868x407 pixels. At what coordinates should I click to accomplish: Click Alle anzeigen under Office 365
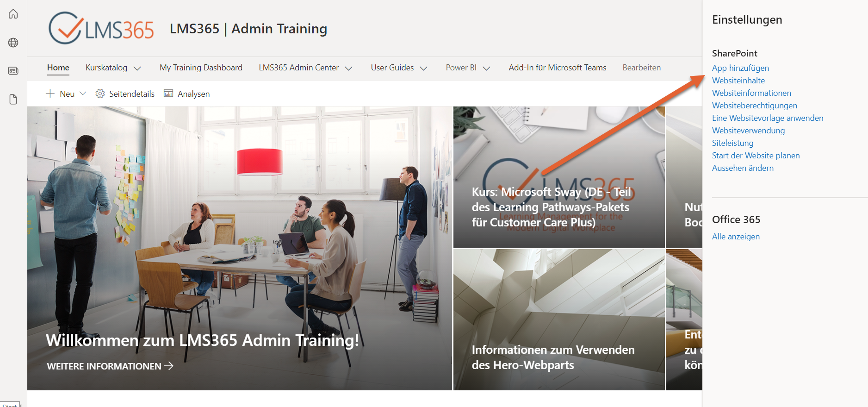pos(736,237)
